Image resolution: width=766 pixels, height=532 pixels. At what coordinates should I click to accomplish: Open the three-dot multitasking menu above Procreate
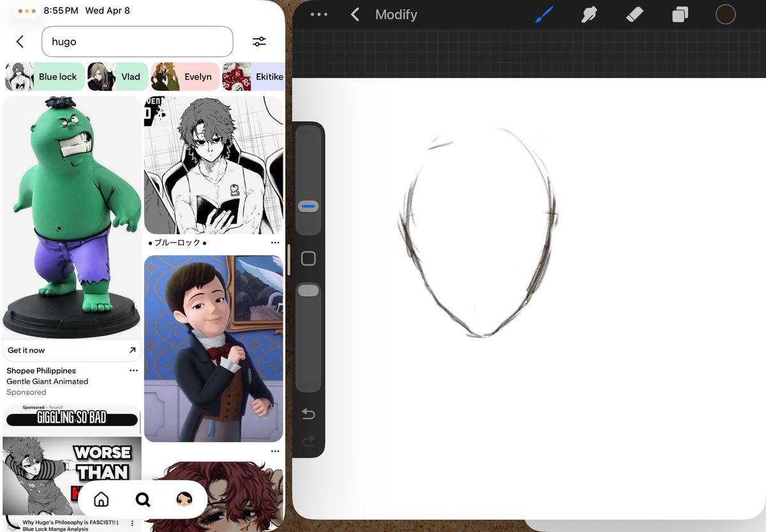point(319,14)
